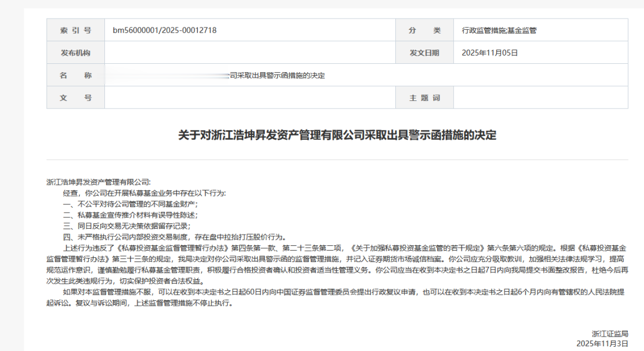Click the 索引号 label cell
This screenshot has height=351, width=644.
pos(76,30)
